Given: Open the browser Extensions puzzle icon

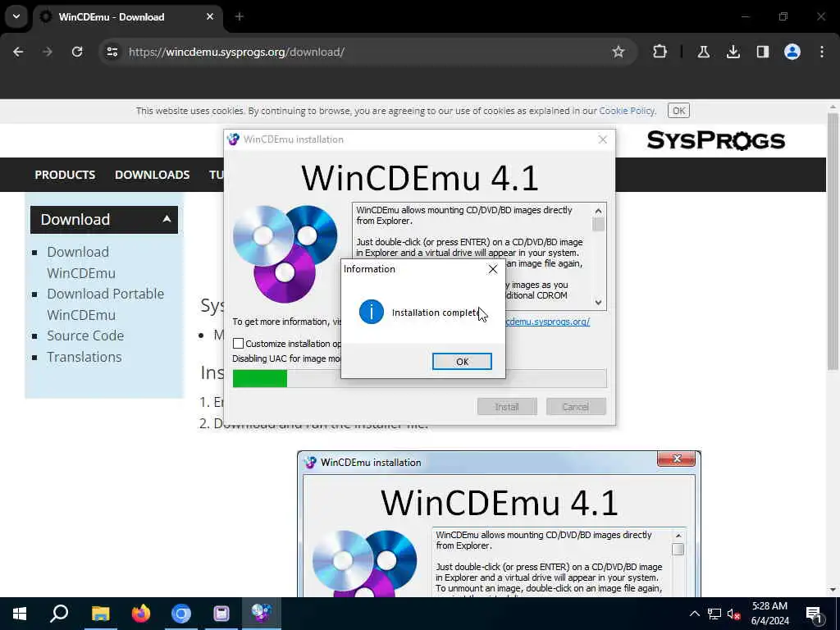Looking at the screenshot, I should (x=660, y=52).
